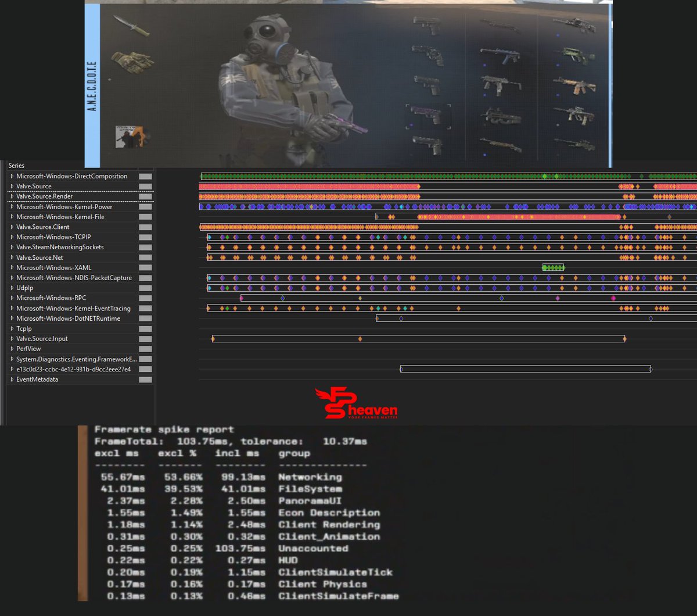Click the red Kernel-File event band
Image resolution: width=697 pixels, height=616 pixels.
[x=518, y=217]
